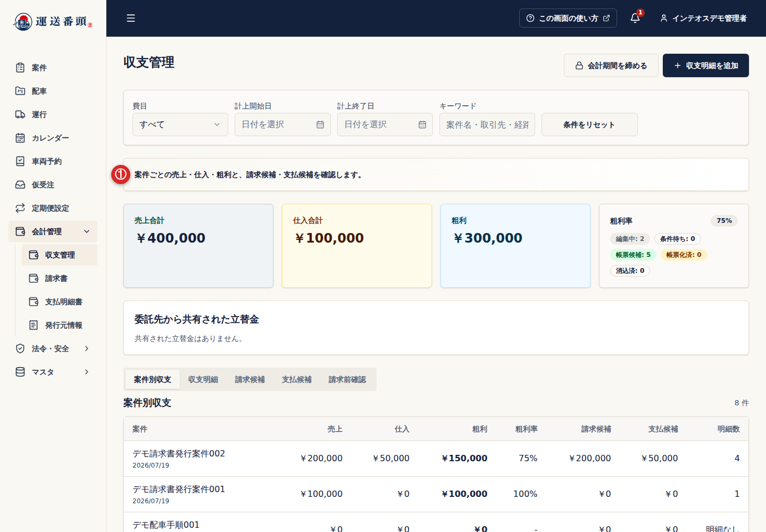Click the キーワード search field
The image size is (766, 532).
[x=487, y=124]
